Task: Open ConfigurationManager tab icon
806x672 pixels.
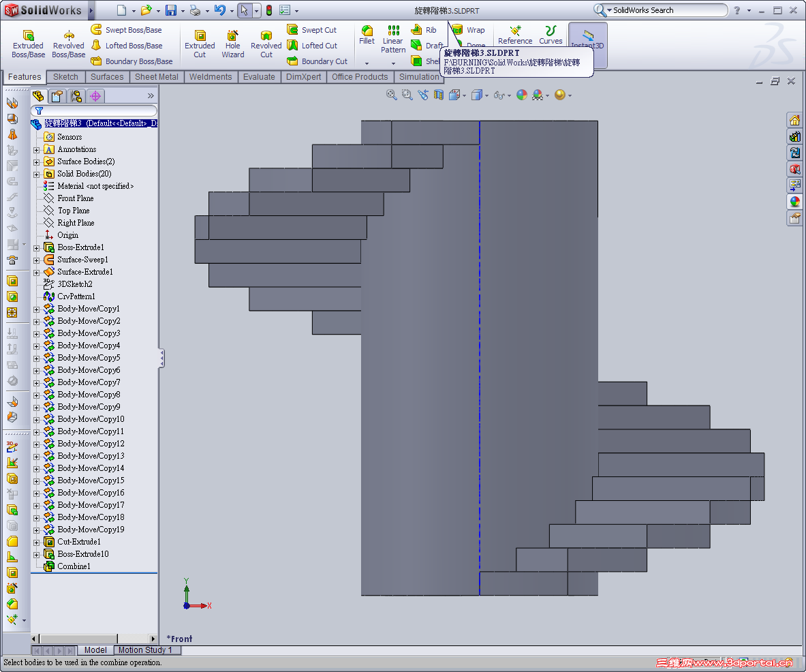Action: pyautogui.click(x=76, y=95)
